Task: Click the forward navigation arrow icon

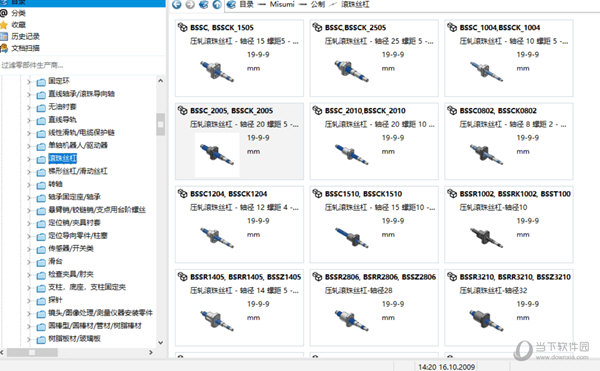Action: pos(190,4)
